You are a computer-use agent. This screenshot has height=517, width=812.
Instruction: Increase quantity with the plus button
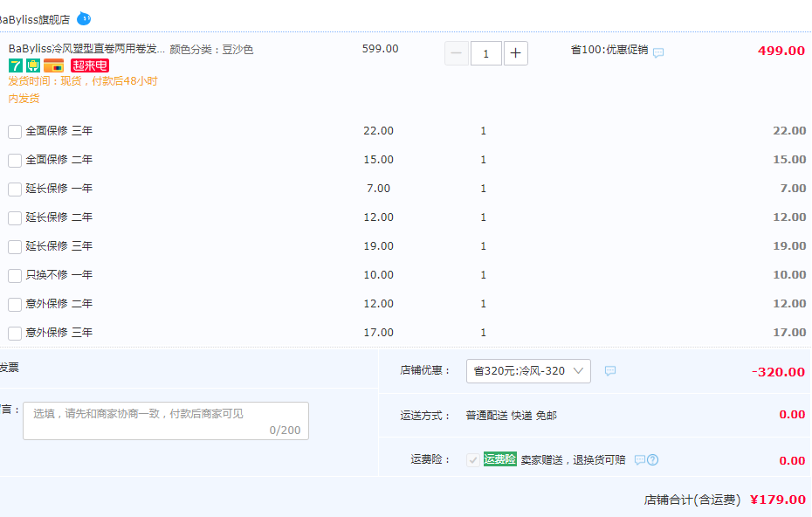coord(516,53)
